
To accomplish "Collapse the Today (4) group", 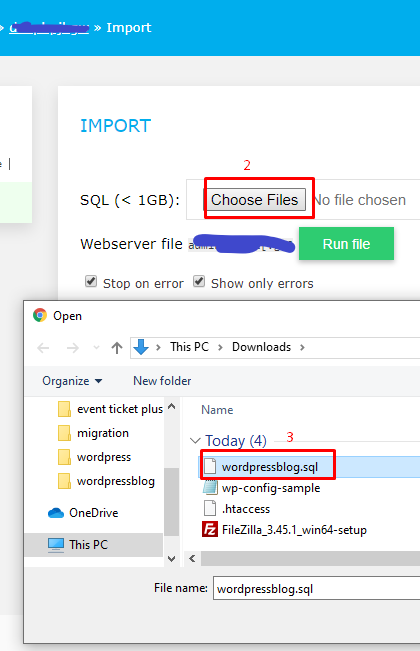I will [195, 441].
